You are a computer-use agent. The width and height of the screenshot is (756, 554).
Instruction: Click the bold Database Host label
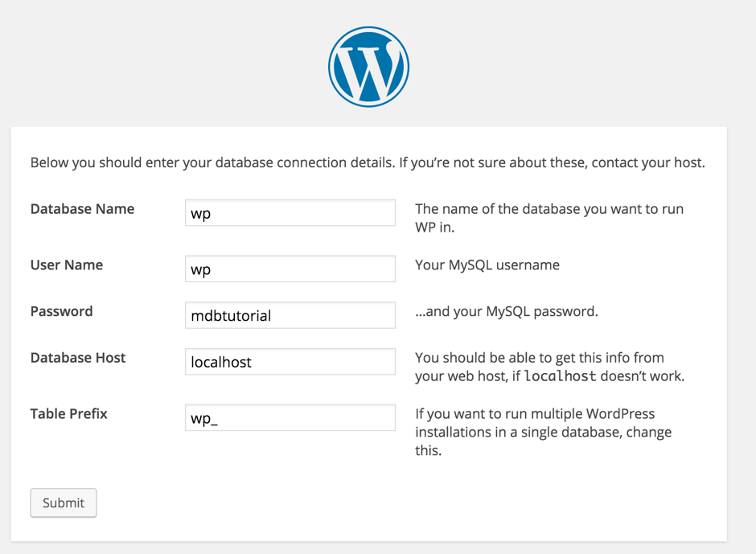78,358
